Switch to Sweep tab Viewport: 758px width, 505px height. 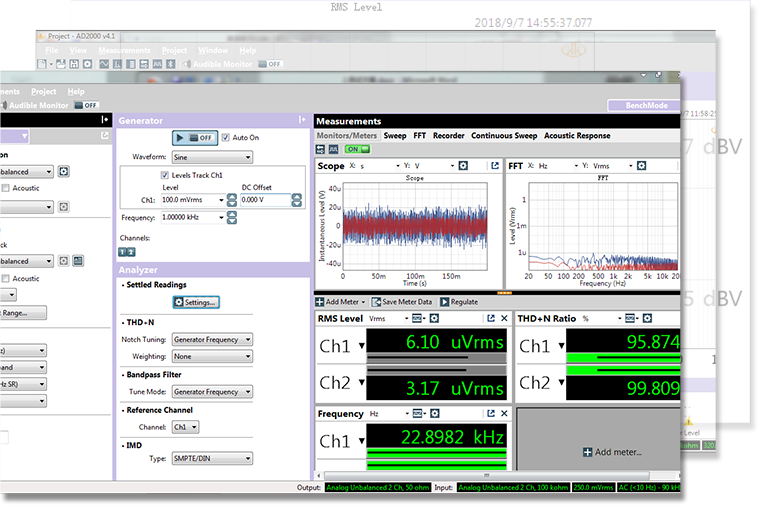[395, 136]
